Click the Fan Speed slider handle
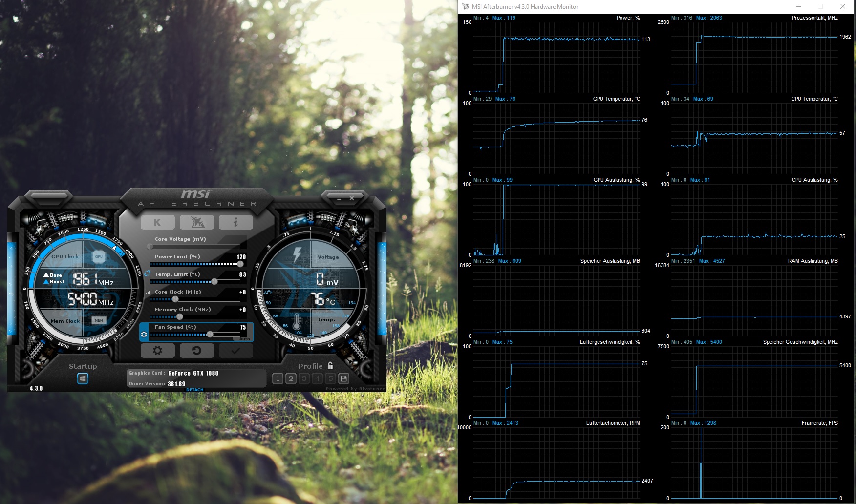The image size is (856, 504). (x=210, y=335)
